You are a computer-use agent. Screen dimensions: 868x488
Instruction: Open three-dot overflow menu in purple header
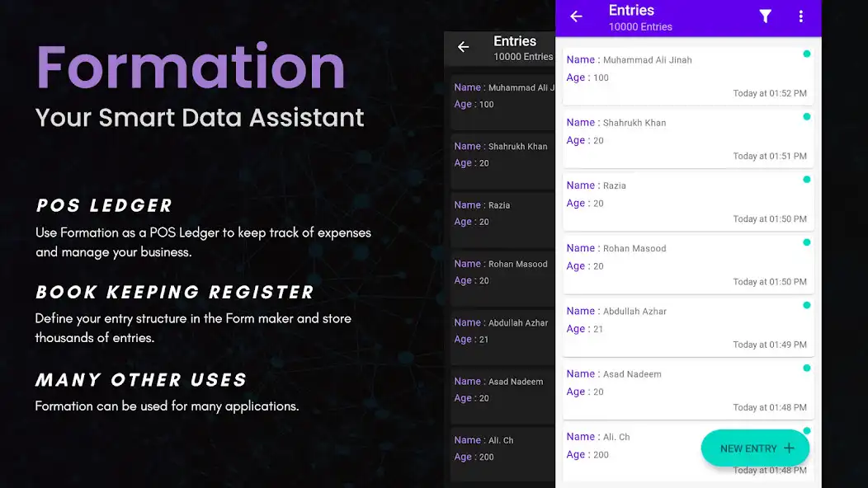(x=800, y=16)
